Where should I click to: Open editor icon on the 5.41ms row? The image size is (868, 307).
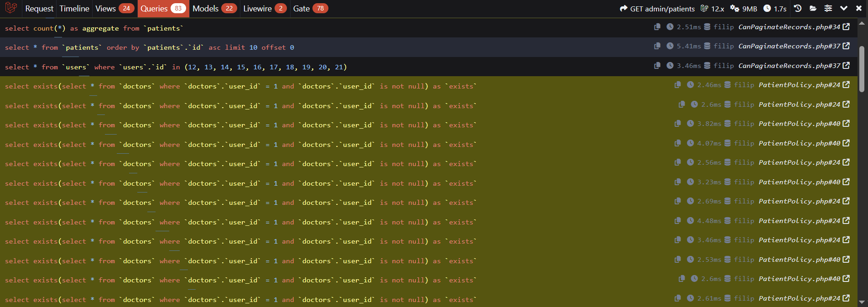point(847,46)
